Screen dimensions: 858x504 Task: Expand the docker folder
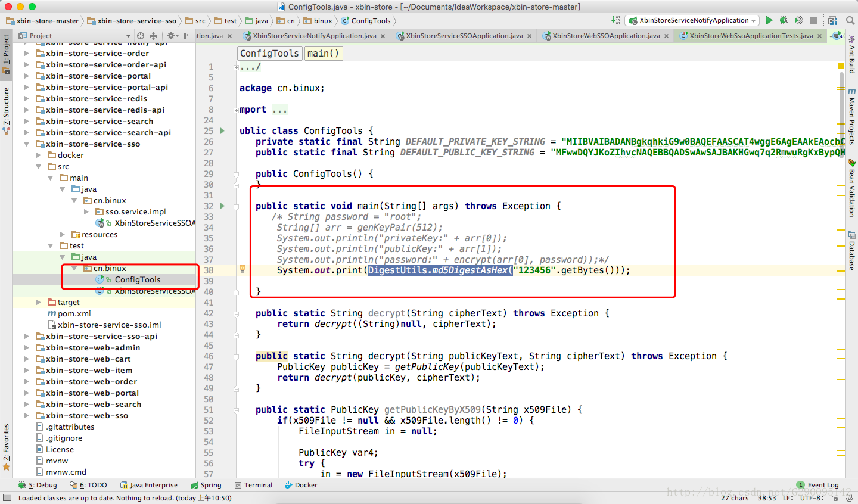point(38,155)
